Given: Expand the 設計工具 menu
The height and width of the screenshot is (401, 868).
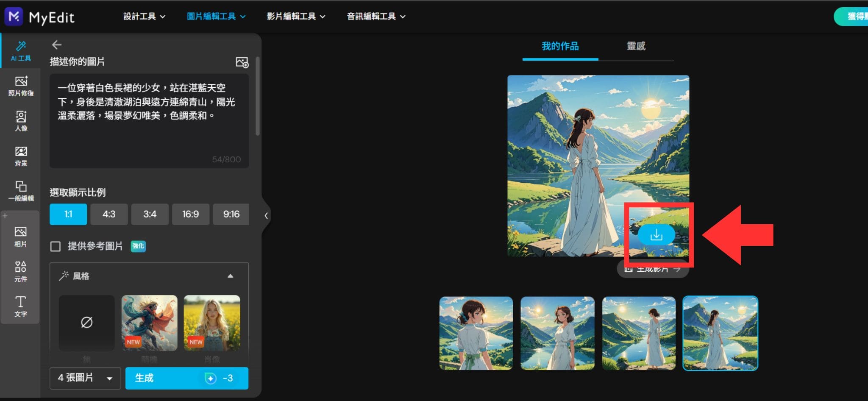Looking at the screenshot, I should tap(144, 17).
